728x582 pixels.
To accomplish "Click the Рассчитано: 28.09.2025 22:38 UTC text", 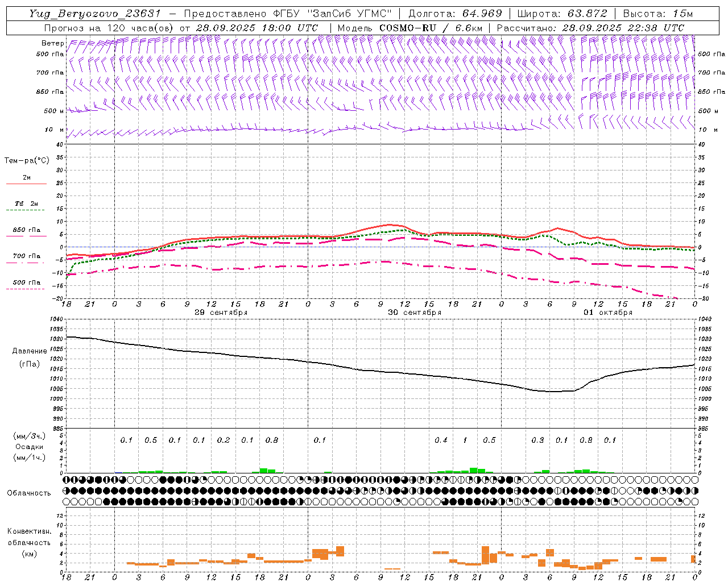I will 590,28.
